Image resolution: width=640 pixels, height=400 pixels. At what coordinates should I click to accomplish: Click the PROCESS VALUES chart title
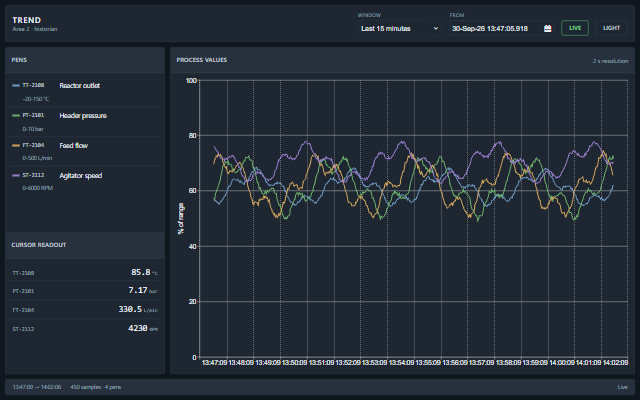click(x=202, y=60)
